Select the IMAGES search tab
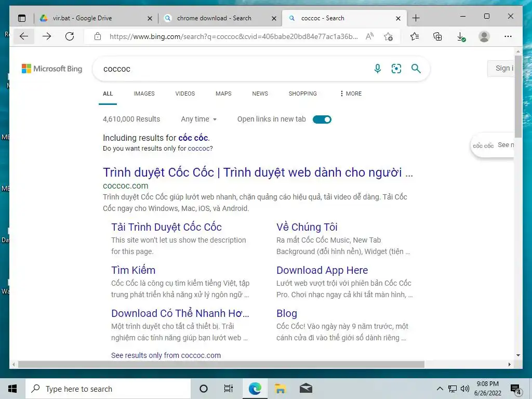This screenshot has width=532, height=399. 144,94
